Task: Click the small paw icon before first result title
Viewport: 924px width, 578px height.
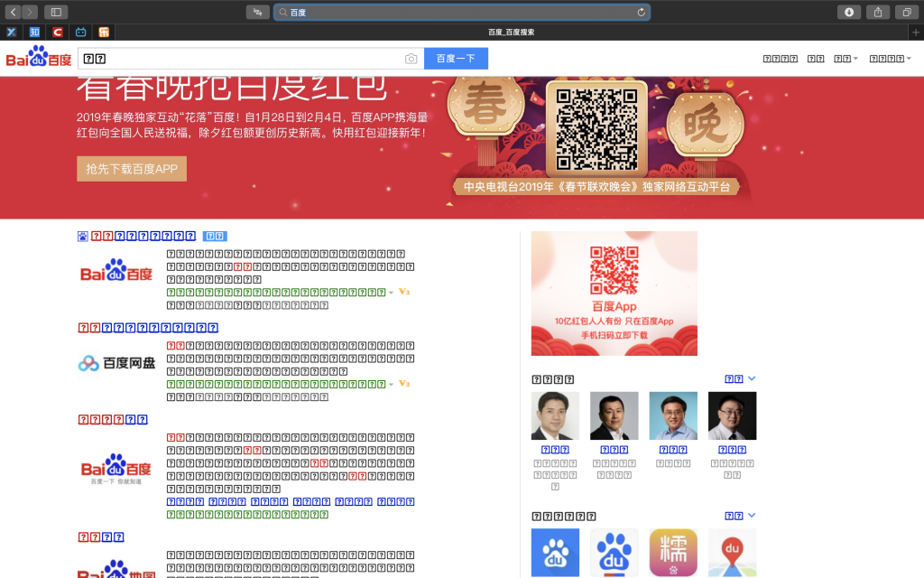Action: click(82, 237)
